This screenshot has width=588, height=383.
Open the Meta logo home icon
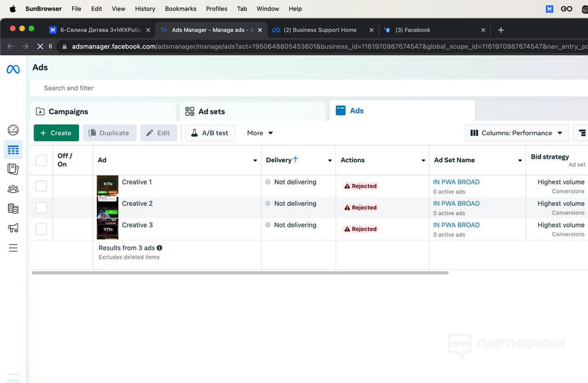[x=13, y=69]
